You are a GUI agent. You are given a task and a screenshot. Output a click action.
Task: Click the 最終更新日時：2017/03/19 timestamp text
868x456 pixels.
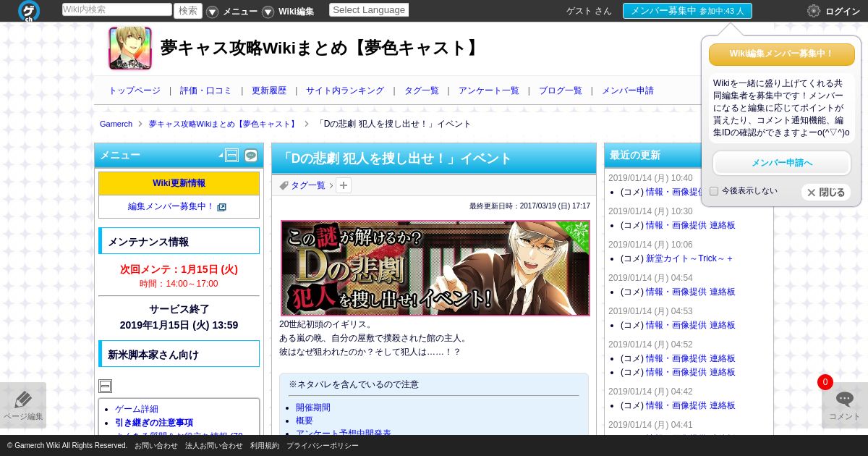(x=529, y=206)
